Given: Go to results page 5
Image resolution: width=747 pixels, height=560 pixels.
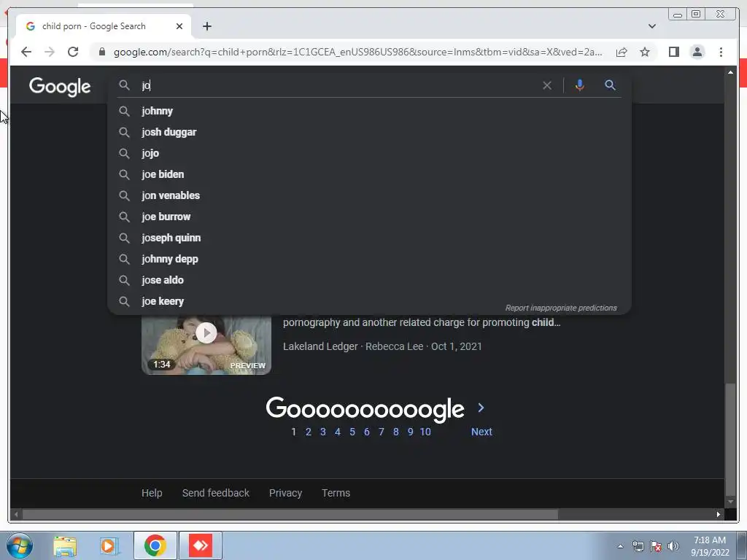Looking at the screenshot, I should coord(352,432).
